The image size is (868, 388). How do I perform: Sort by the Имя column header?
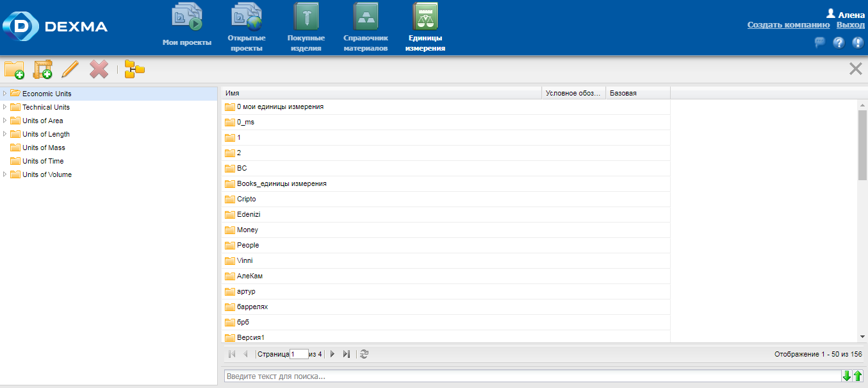(382, 93)
